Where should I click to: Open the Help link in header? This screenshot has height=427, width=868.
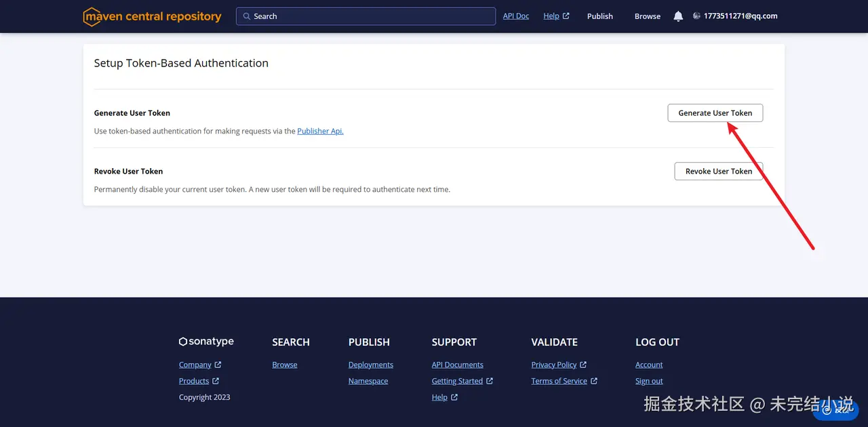[x=551, y=16]
